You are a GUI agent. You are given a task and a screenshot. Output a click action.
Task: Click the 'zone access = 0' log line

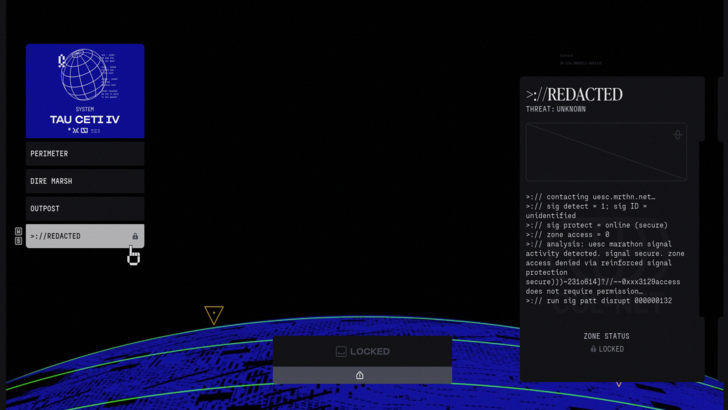pos(567,234)
